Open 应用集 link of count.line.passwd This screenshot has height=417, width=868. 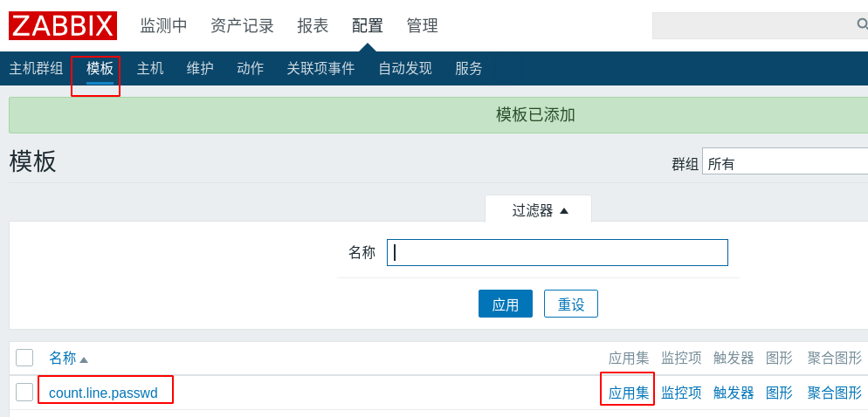[x=629, y=393]
